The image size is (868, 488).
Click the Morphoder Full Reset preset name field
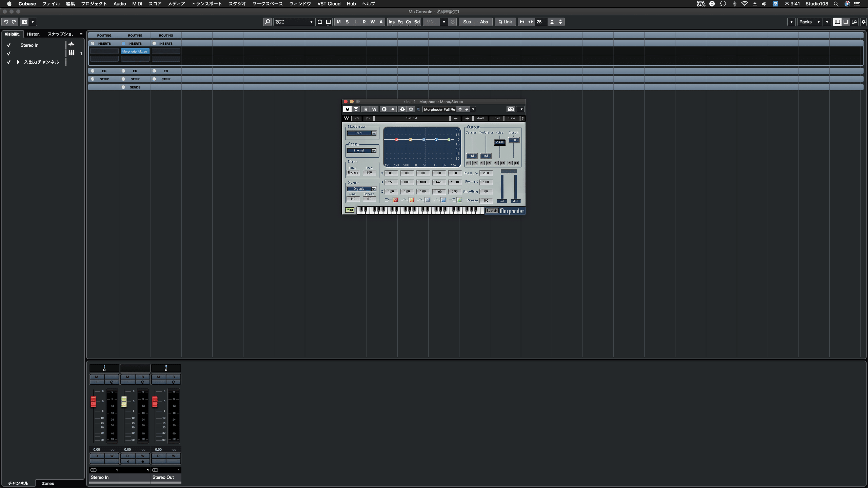click(439, 109)
